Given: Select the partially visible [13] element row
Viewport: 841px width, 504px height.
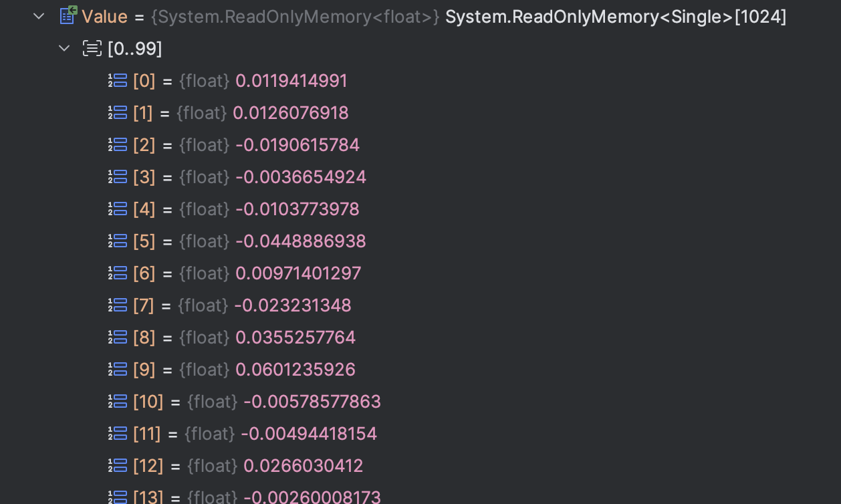Looking at the screenshot, I should (312, 497).
